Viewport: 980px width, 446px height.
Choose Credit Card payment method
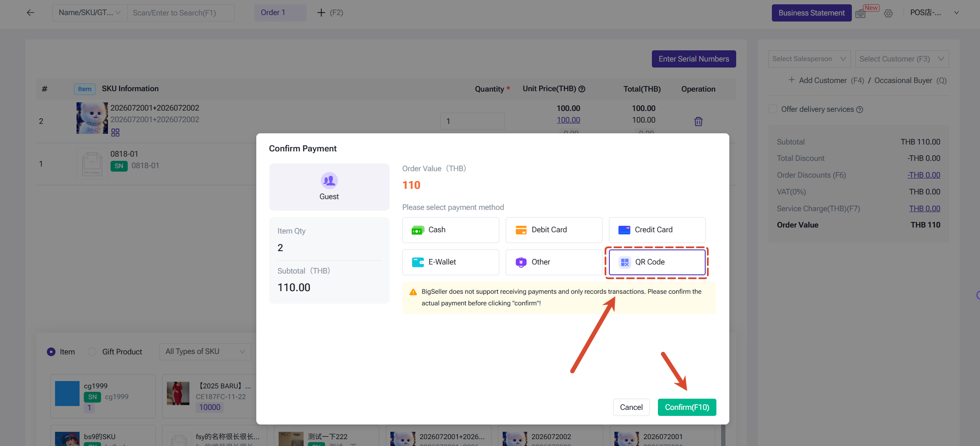(x=657, y=230)
